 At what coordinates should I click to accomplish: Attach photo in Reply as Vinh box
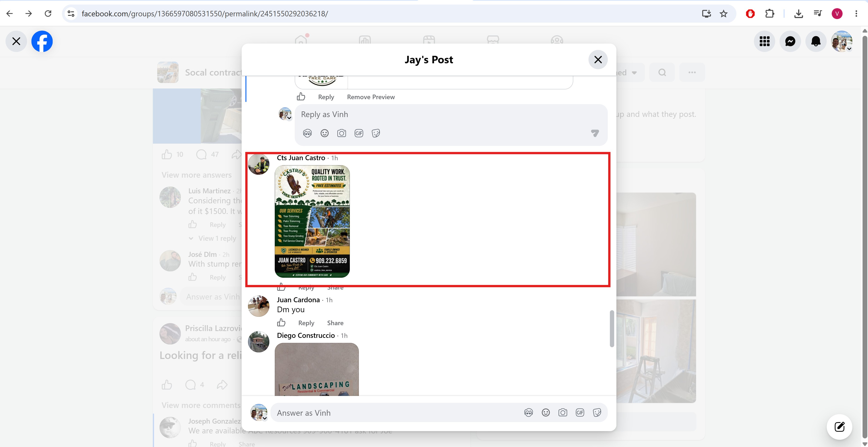(x=342, y=133)
